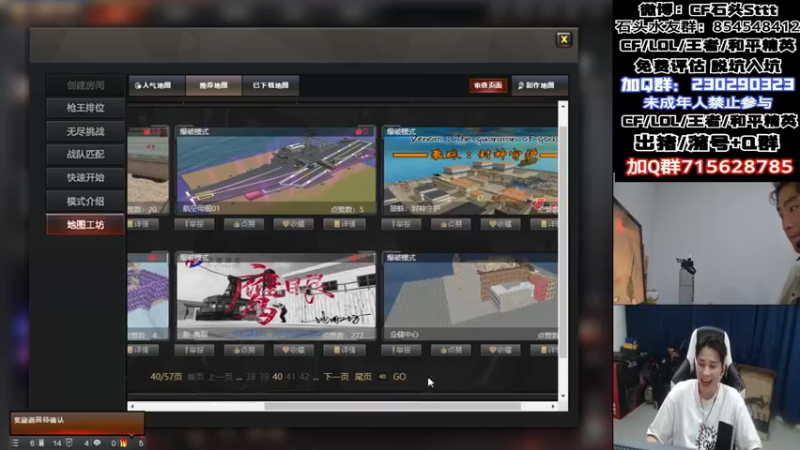Screen dimensions: 800x450
Task: Open the 航空母舰01 map thumbnail
Action: (x=276, y=170)
